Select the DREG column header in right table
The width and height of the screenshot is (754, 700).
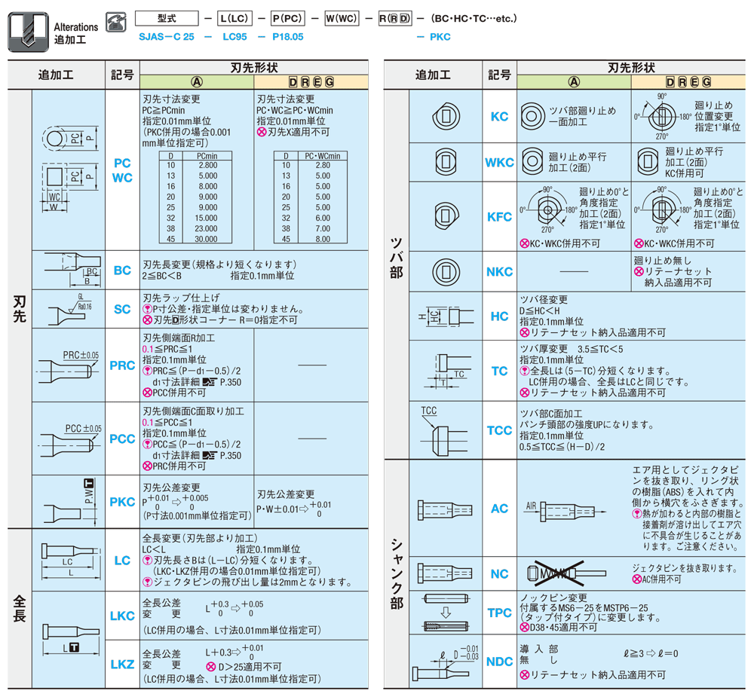pos(688,82)
